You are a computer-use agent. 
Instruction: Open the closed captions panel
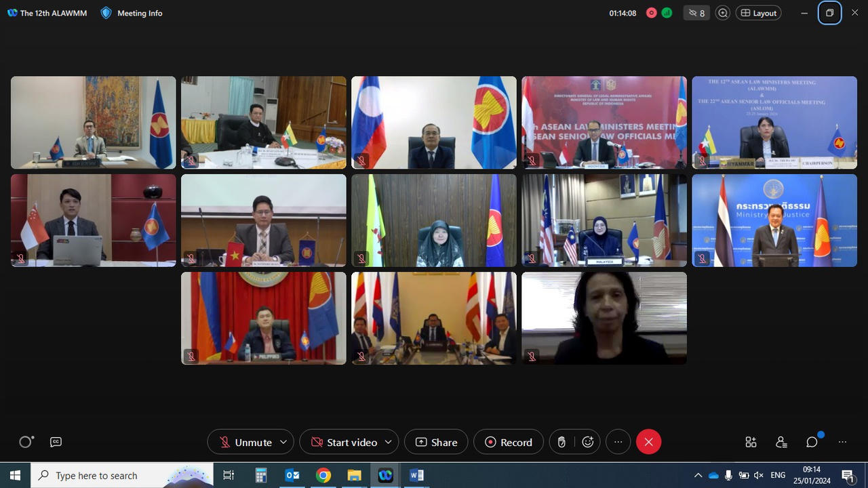[56, 442]
